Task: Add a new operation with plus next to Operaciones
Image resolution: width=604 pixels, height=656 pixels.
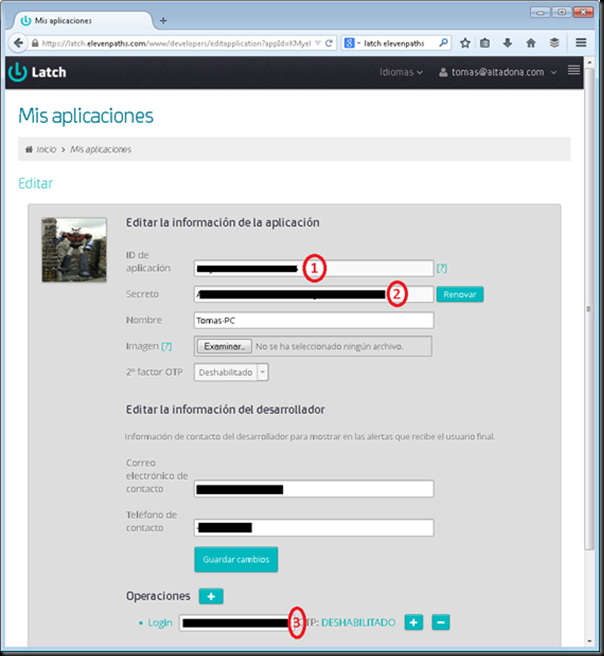Action: click(x=211, y=596)
